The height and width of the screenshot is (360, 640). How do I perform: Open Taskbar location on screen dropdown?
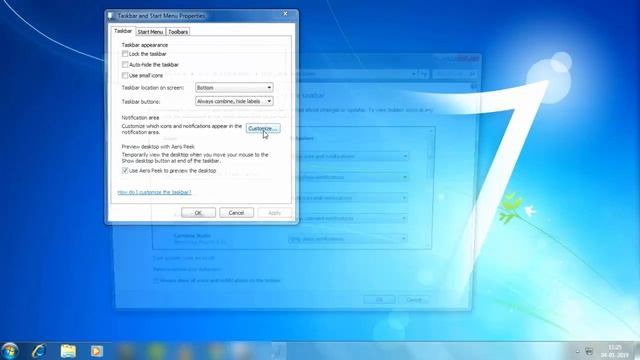[x=234, y=88]
